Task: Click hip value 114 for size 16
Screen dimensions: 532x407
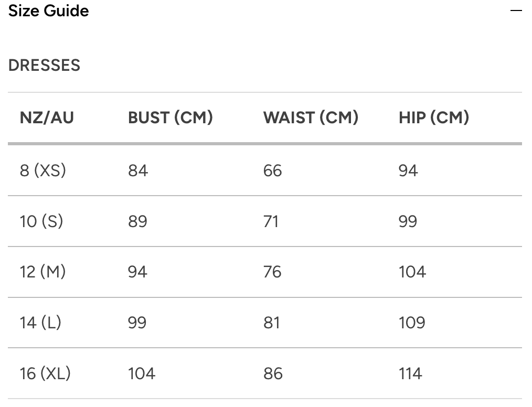Action: (x=410, y=373)
